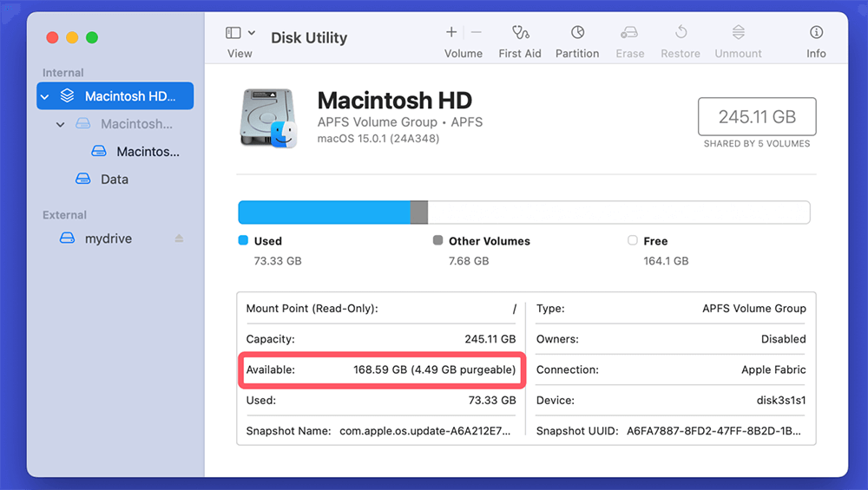Click the SHARED BY 5 VOLUMES label
The width and height of the screenshot is (868, 490).
tap(757, 144)
